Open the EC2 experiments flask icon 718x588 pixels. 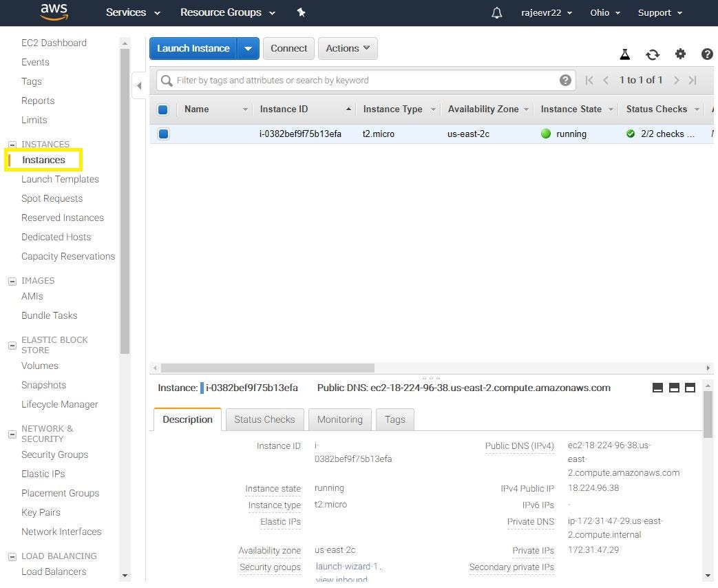tap(624, 54)
